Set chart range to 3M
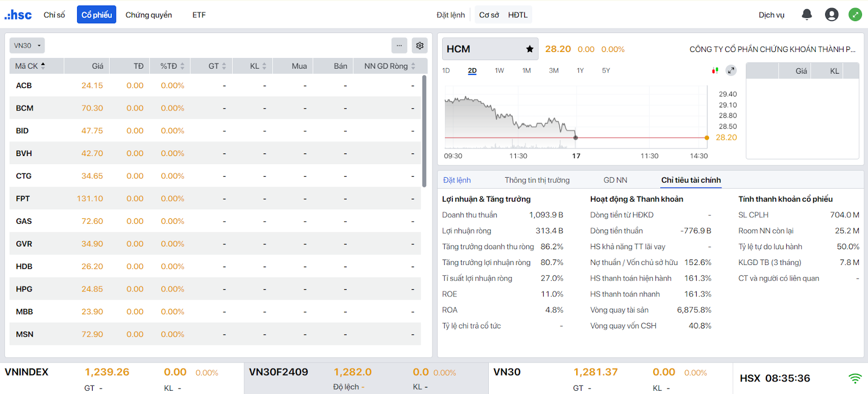 coord(553,70)
